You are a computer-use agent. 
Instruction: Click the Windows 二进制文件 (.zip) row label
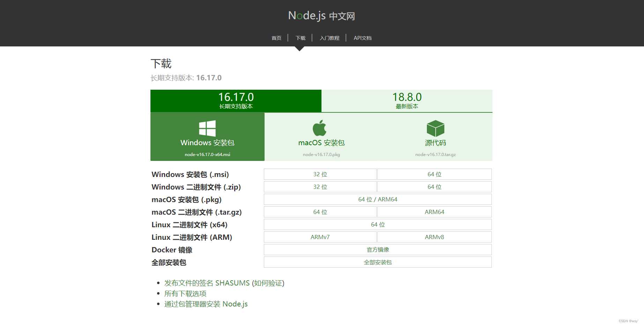coord(196,187)
